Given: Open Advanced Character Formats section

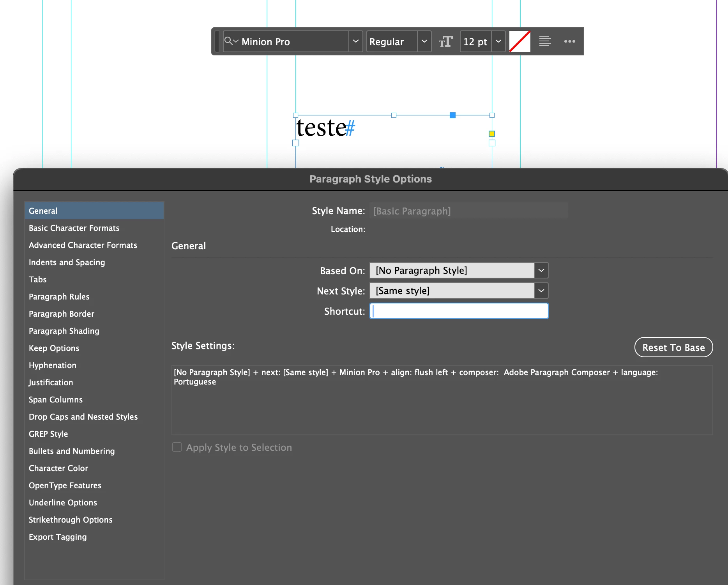Looking at the screenshot, I should point(94,245).
